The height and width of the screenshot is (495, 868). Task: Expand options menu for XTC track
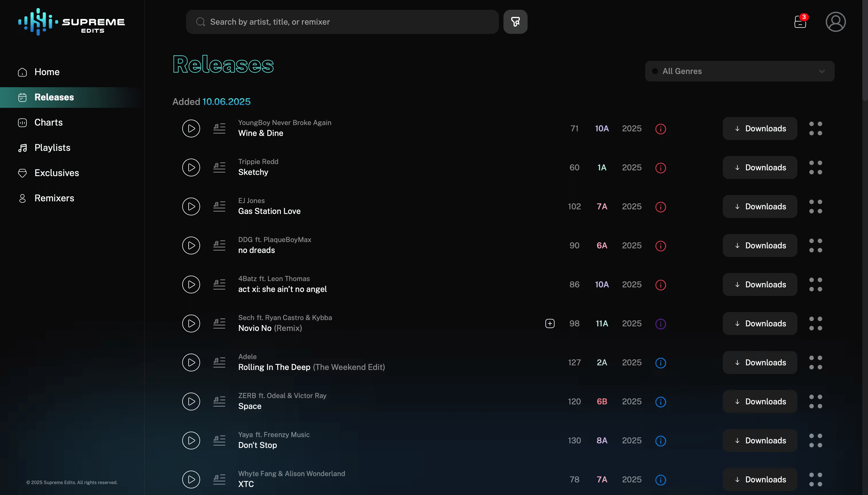coord(816,479)
